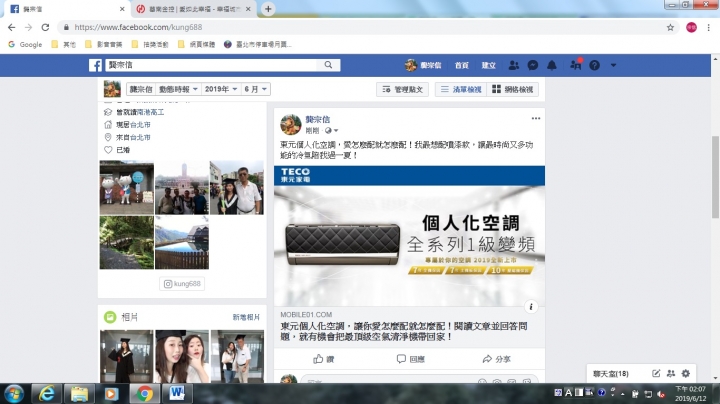Viewport: 720px width, 404px height.
Task: Open the media player taskbar icon
Action: coord(111,393)
